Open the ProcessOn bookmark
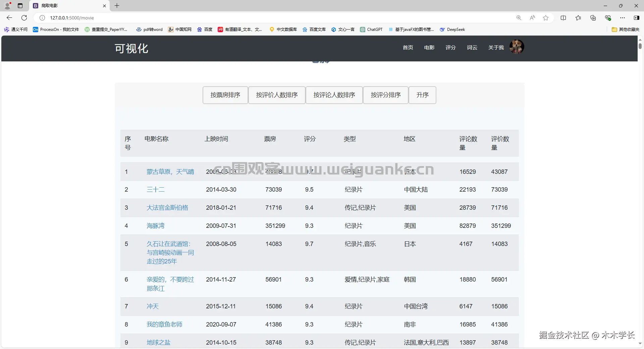The width and height of the screenshot is (644, 349). pyautogui.click(x=56, y=30)
